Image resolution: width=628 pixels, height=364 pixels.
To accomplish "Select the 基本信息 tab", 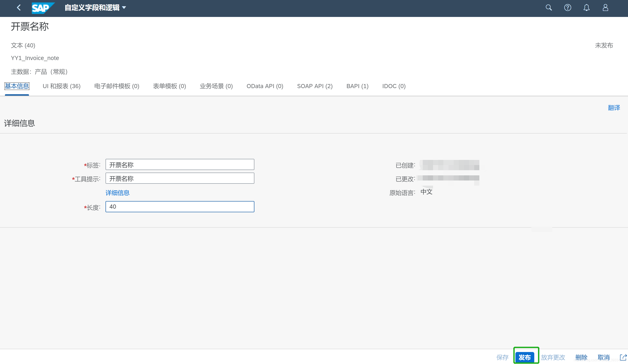I will pyautogui.click(x=17, y=86).
